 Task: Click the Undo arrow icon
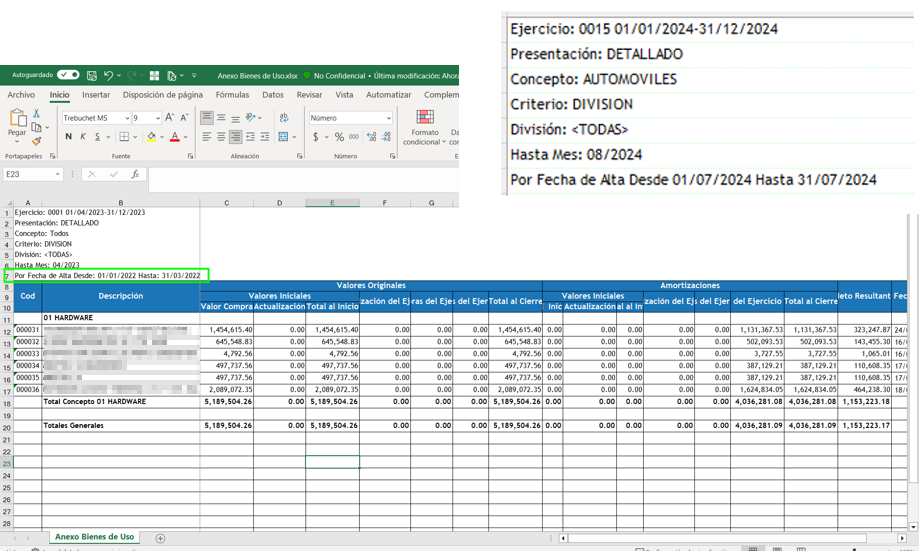coord(108,76)
